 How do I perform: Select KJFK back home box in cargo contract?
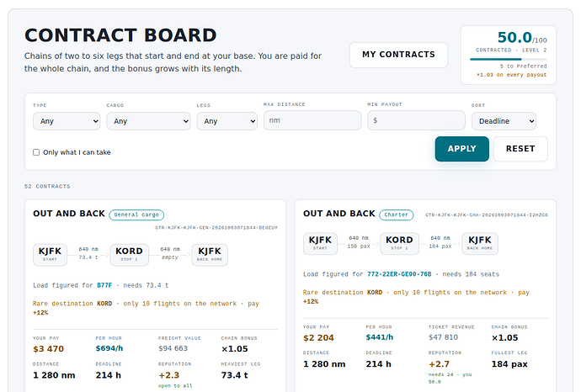click(x=210, y=255)
